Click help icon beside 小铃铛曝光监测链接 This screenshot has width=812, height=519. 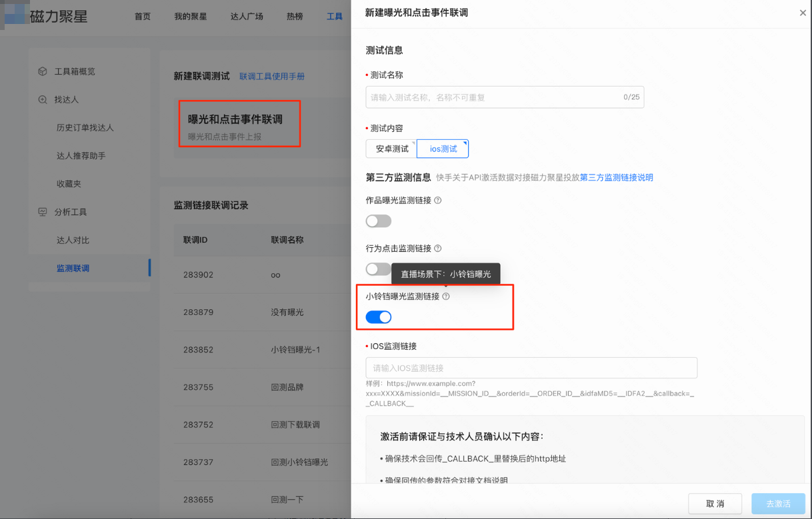click(x=446, y=296)
